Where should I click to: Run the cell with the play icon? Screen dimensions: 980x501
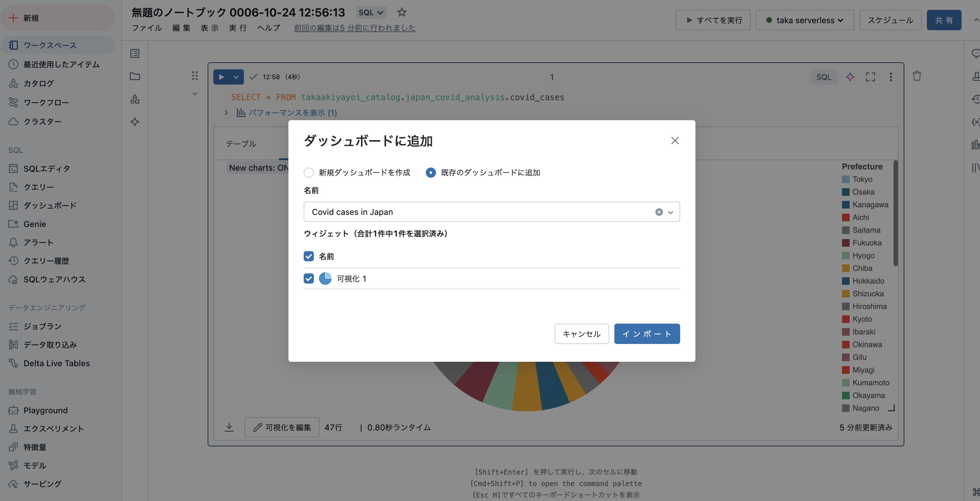point(222,77)
